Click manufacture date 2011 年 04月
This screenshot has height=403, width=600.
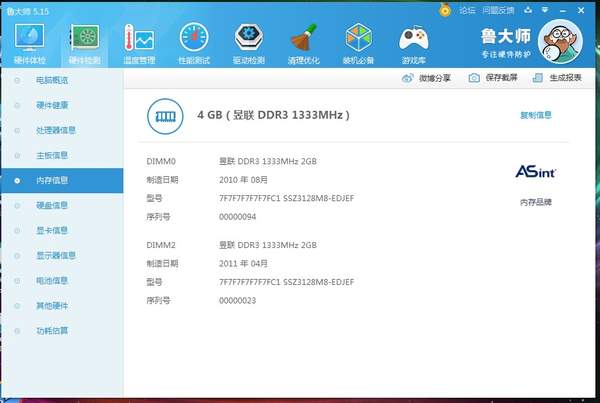243,264
